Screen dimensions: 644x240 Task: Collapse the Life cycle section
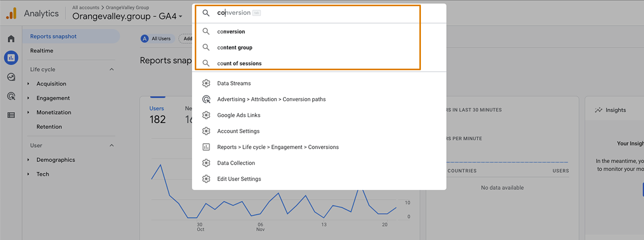point(112,69)
